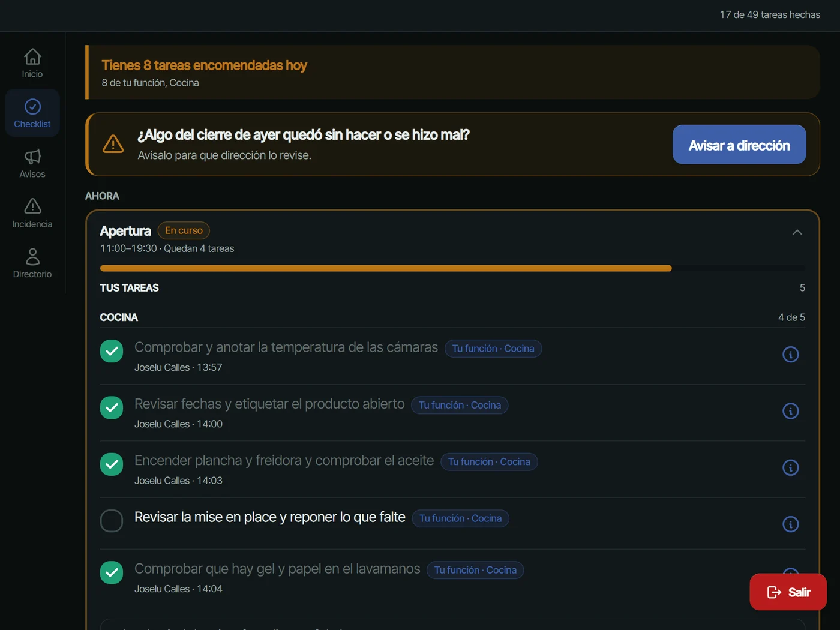Image resolution: width=840 pixels, height=630 pixels.
Task: Check Revisar la mise en place task
Action: pos(112,521)
